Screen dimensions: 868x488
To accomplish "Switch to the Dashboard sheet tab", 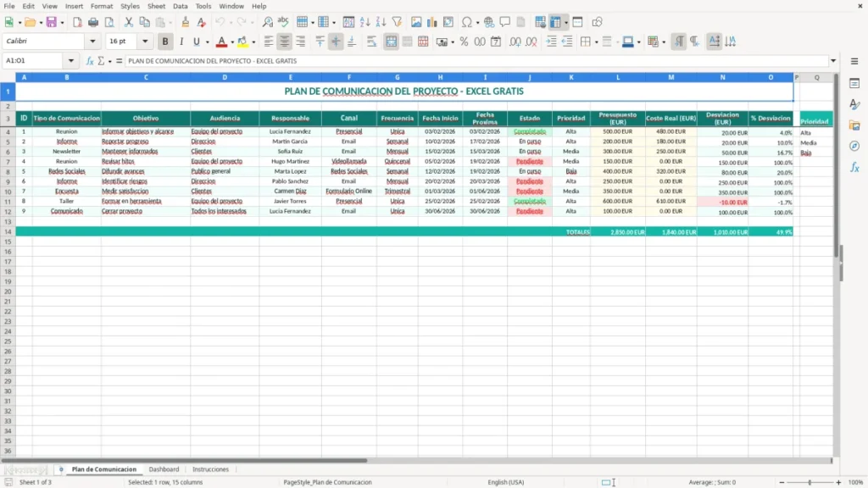I will 164,469.
